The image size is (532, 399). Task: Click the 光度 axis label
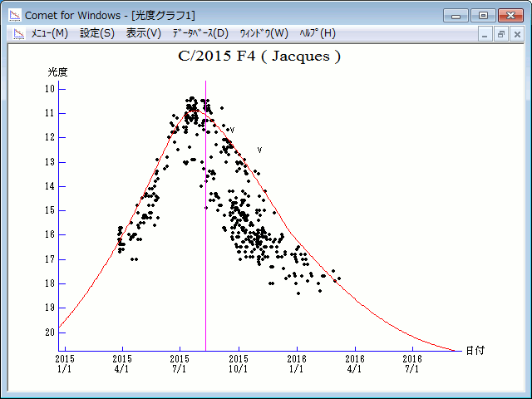point(57,72)
